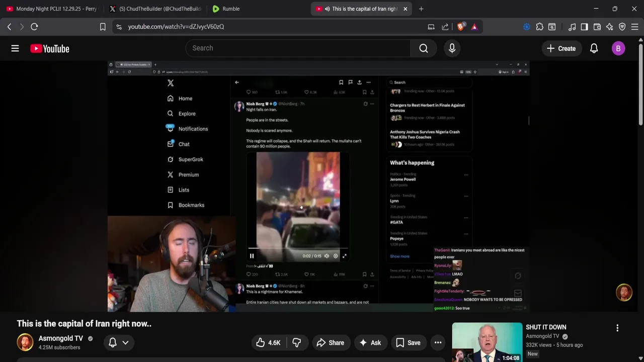Open a new browser tab

pos(421,9)
